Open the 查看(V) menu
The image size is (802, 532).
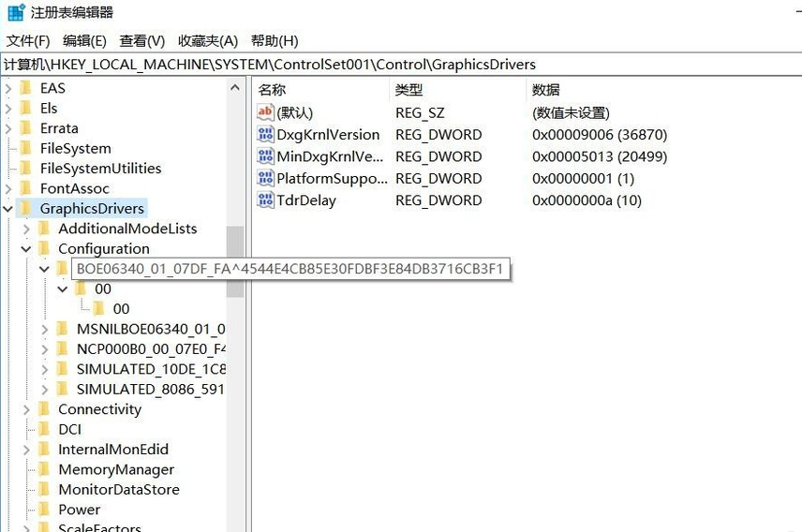coord(141,41)
